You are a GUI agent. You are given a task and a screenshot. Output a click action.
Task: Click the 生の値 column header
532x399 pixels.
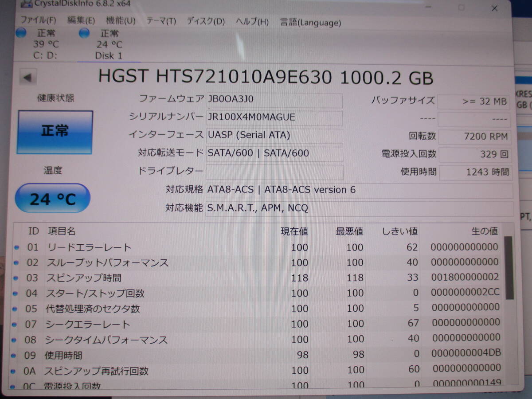coord(485,231)
